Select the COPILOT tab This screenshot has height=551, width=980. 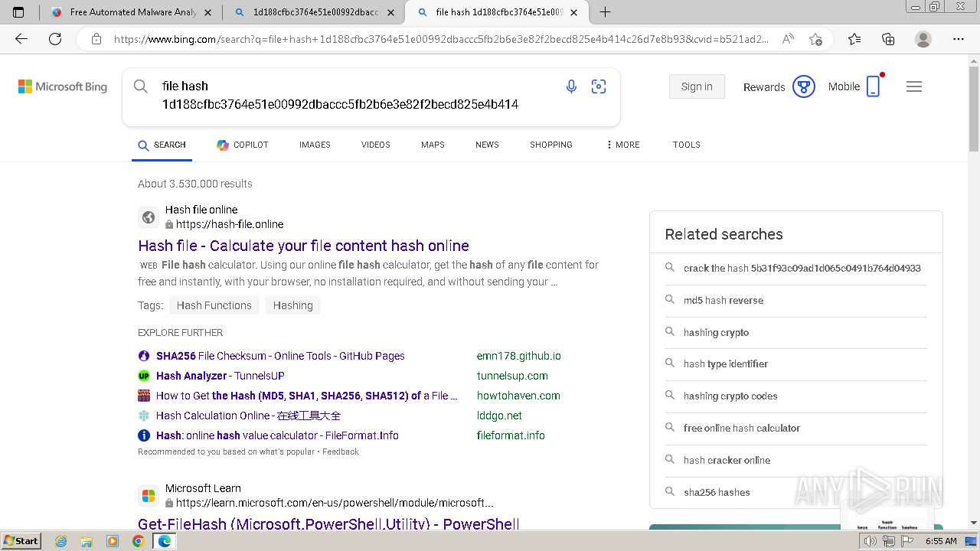[243, 145]
